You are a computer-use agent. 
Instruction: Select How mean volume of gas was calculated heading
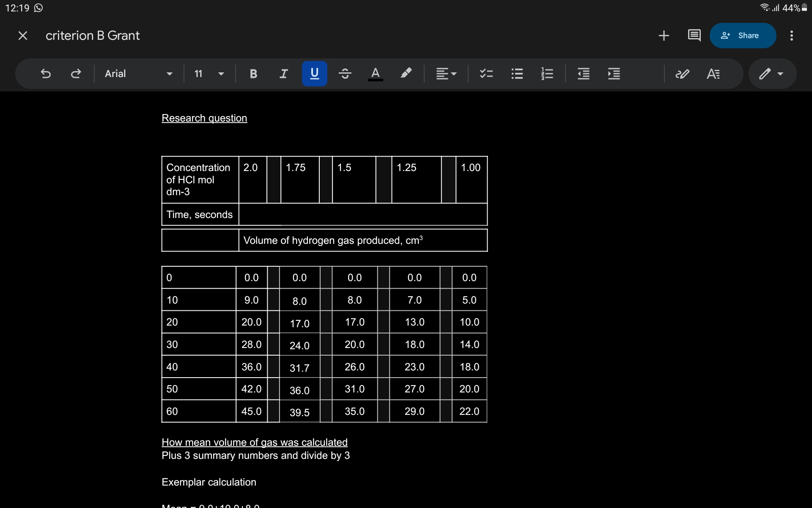tap(255, 442)
